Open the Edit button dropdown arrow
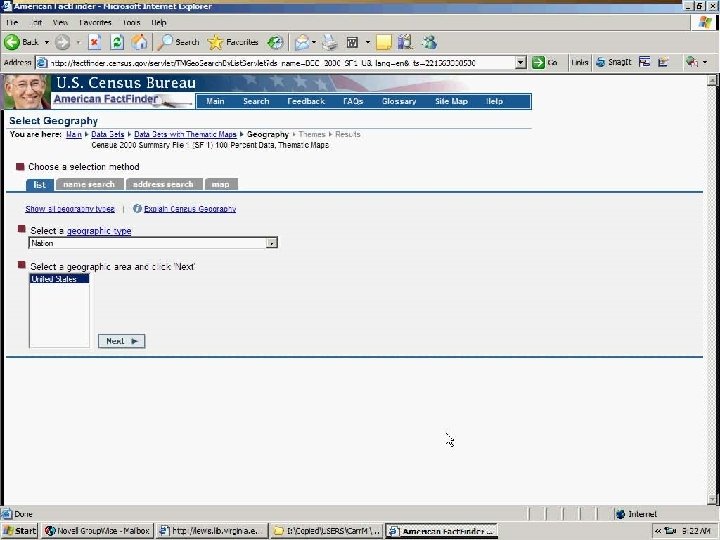Viewport: 720px width, 540px height. pos(367,42)
